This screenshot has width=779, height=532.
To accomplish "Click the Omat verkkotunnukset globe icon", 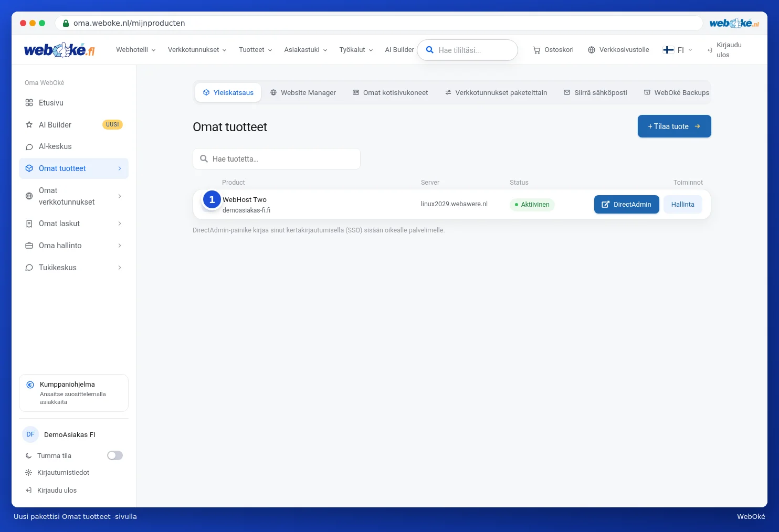I will click(x=29, y=196).
